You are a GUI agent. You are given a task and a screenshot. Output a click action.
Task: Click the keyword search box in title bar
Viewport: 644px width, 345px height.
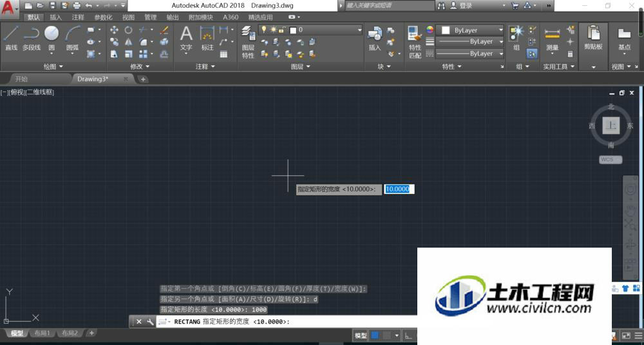pyautogui.click(x=389, y=6)
